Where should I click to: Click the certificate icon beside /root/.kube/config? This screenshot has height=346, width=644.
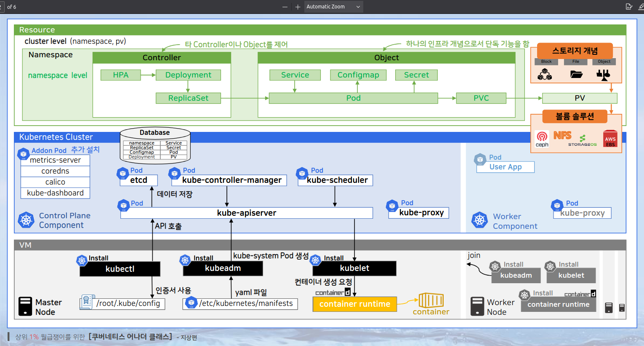pos(87,302)
